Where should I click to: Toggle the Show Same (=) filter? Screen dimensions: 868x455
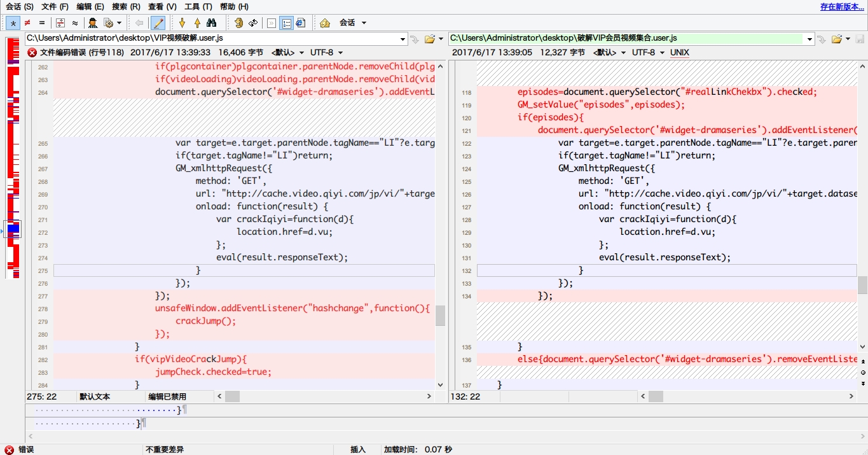pos(41,23)
